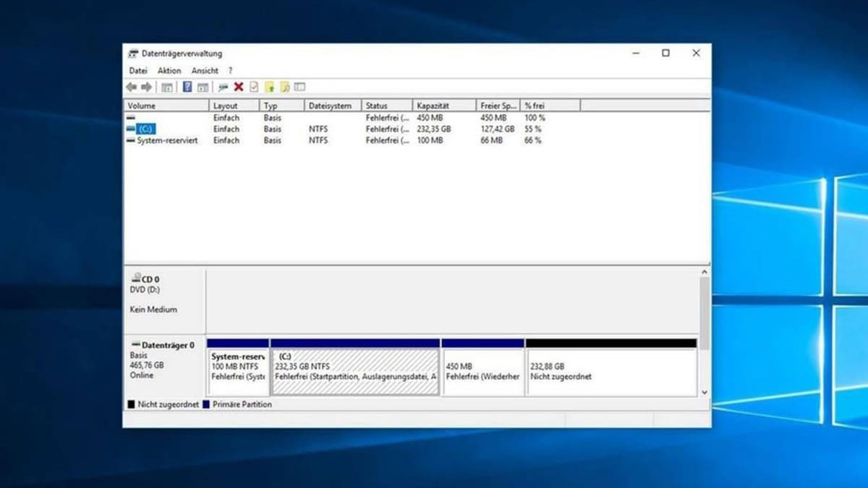Click the Back arrow toolbar icon
This screenshot has width=868, height=488.
coord(131,87)
